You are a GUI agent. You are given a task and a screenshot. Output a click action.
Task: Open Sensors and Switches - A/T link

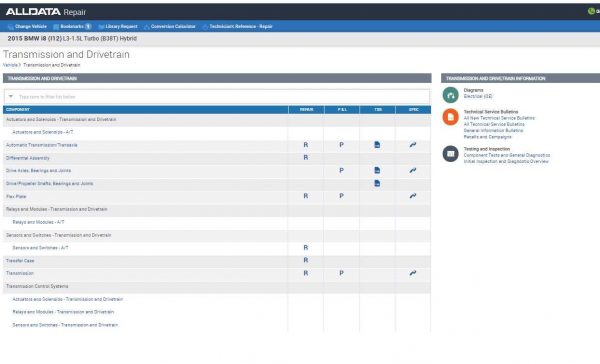click(x=40, y=248)
